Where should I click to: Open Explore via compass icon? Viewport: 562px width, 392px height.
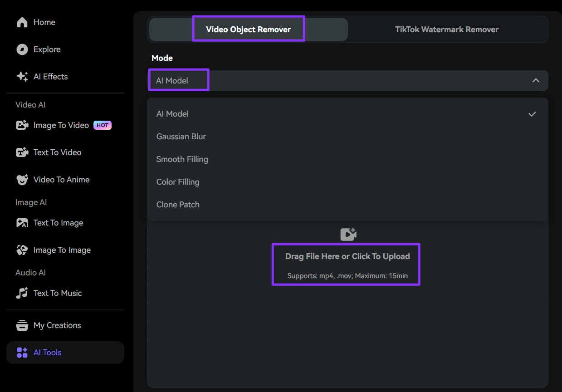coord(22,49)
